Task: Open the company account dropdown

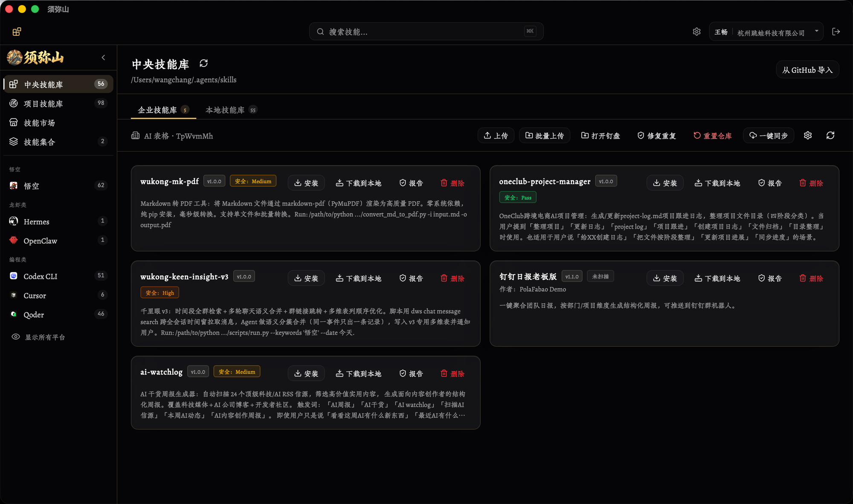Action: click(x=766, y=32)
